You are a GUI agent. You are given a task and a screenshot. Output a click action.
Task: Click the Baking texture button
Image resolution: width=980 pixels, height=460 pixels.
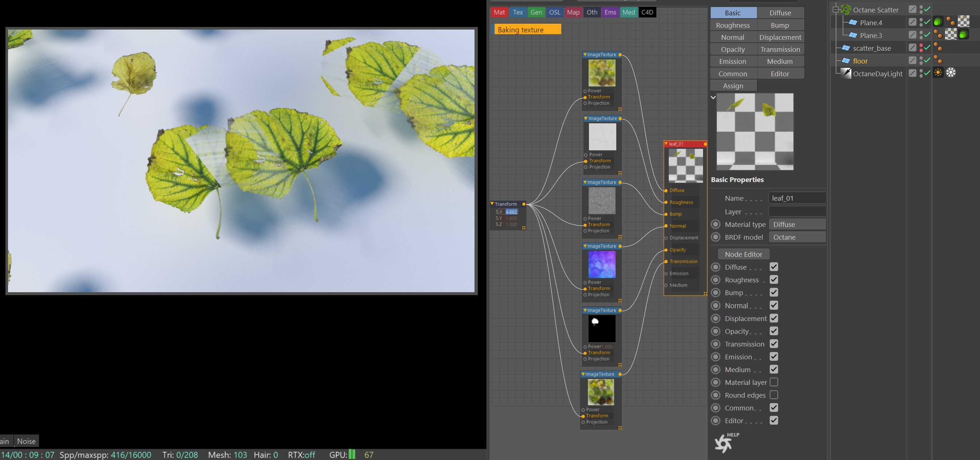pos(527,29)
